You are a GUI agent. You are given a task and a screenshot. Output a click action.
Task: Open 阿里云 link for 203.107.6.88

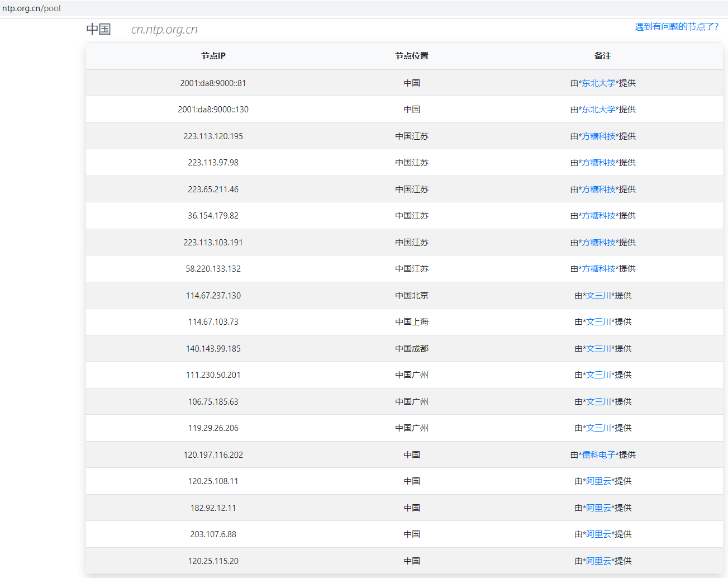click(598, 534)
